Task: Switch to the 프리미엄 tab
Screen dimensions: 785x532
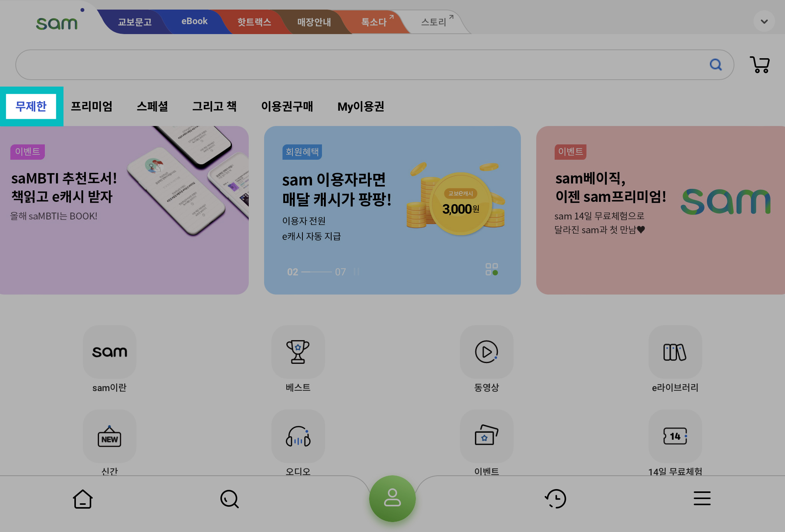Action: (92, 106)
